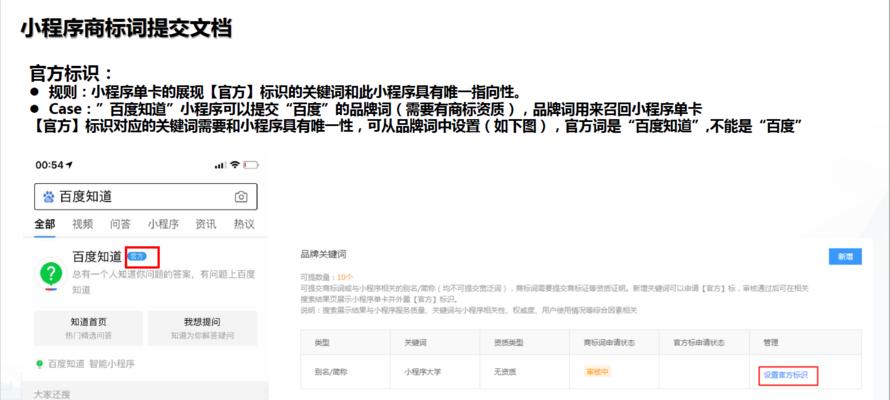Tap the small green pin icon beside 百度知道 智能小程序
This screenshot has height=400, width=890.
39,363
